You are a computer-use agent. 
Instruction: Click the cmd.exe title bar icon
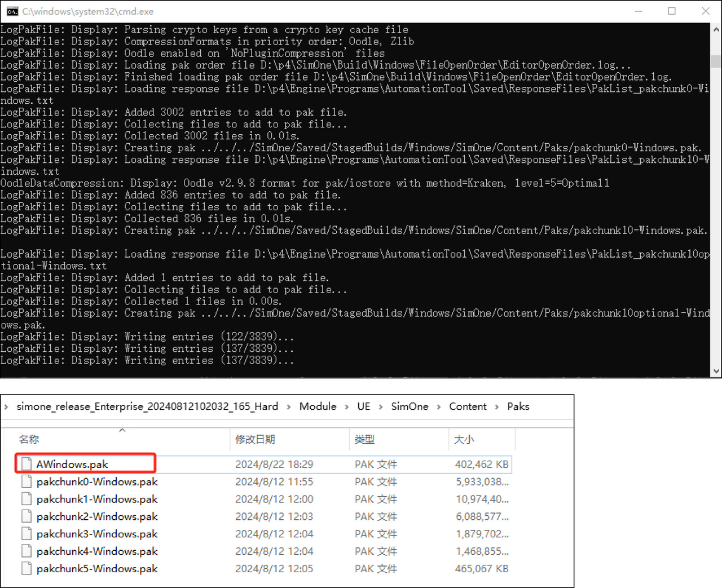click(x=12, y=11)
